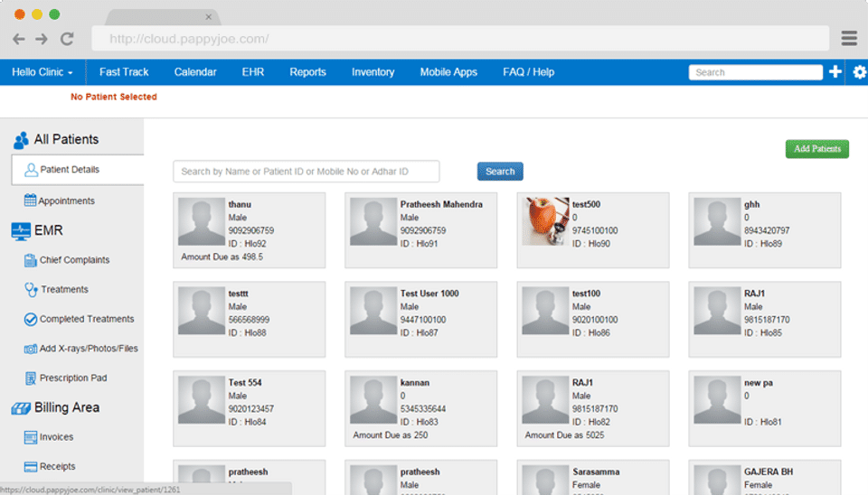This screenshot has height=495, width=868.
Task: Click the browser forward arrow
Action: coord(42,39)
